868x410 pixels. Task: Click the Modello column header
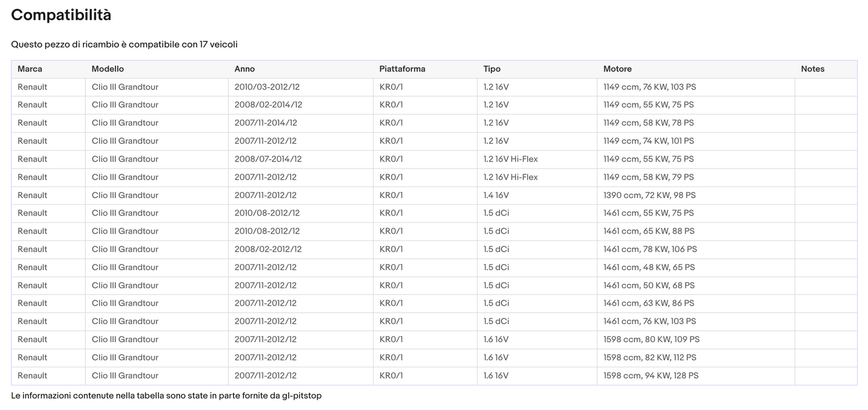click(108, 69)
